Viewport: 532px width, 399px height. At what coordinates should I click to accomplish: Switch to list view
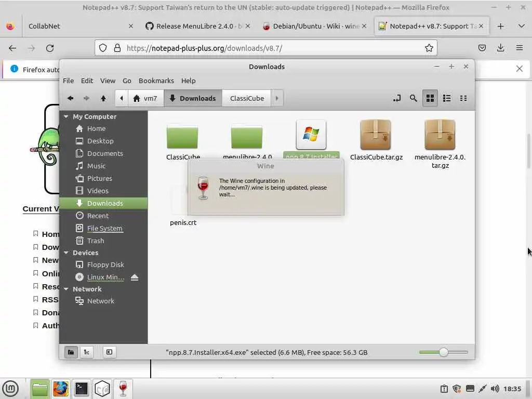tap(446, 98)
